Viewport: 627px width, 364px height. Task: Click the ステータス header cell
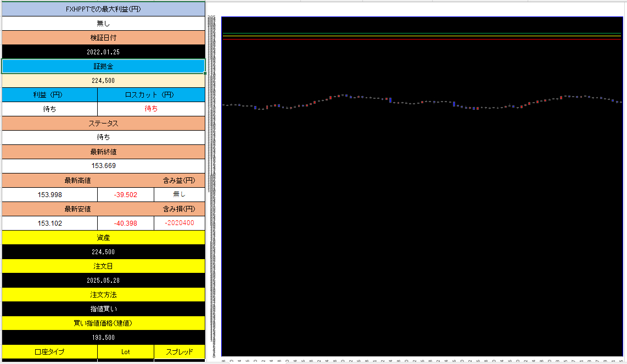pyautogui.click(x=103, y=123)
